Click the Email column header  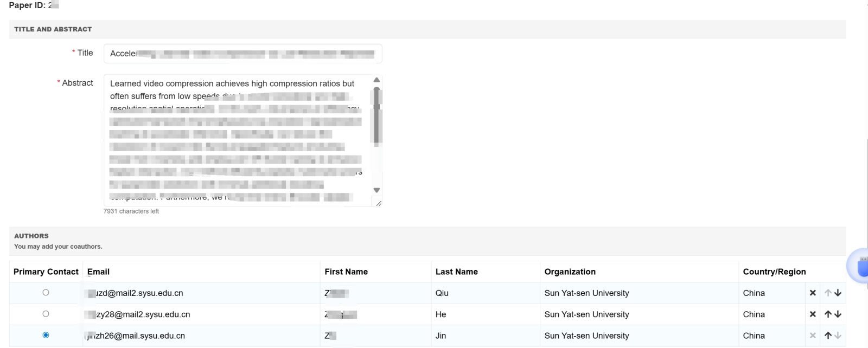tap(98, 272)
